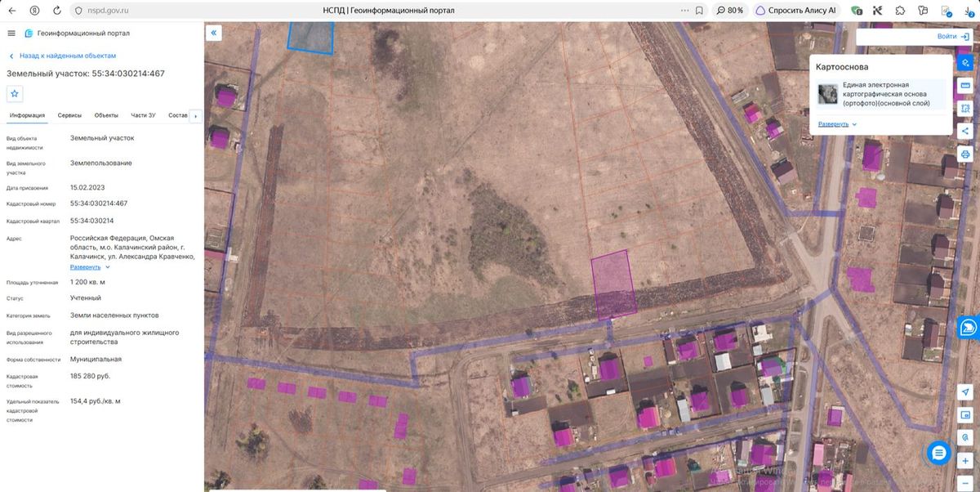The image size is (980, 492).
Task: Go back in the browser
Action: tap(11, 11)
